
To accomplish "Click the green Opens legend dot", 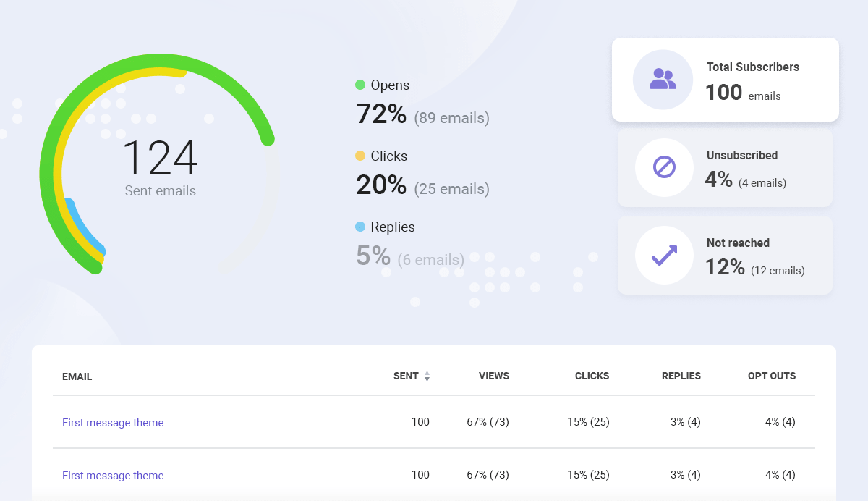I will 360,85.
